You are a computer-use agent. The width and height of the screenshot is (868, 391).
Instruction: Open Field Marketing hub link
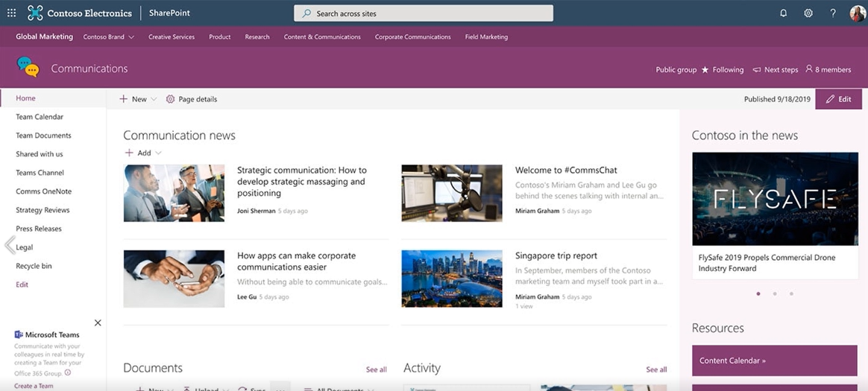[x=487, y=37]
